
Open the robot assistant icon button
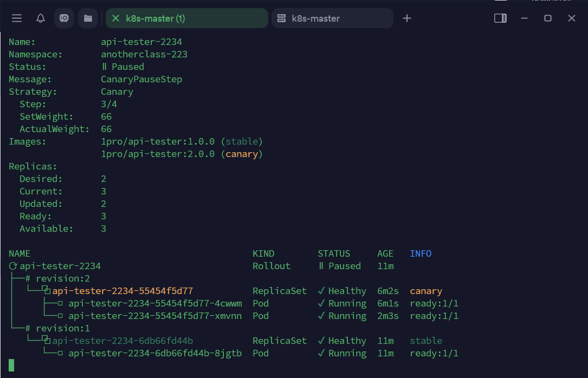pos(64,18)
